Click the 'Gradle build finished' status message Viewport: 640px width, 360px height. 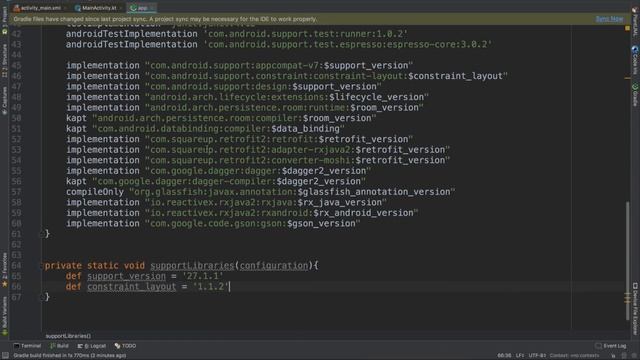coord(69,356)
